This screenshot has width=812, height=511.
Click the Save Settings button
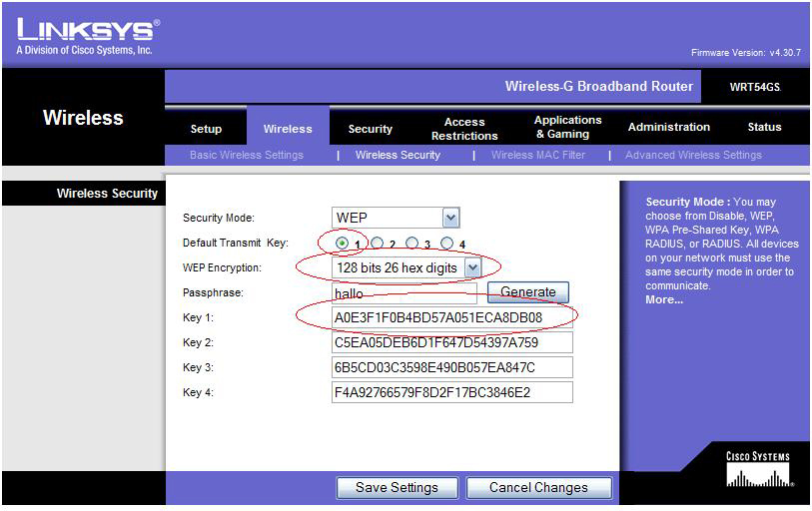coord(397,488)
